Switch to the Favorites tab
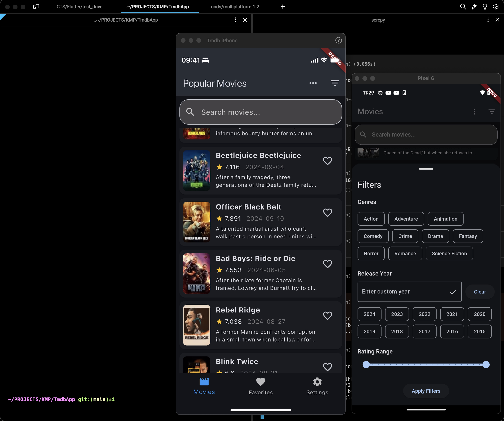This screenshot has height=421, width=504. 261,386
